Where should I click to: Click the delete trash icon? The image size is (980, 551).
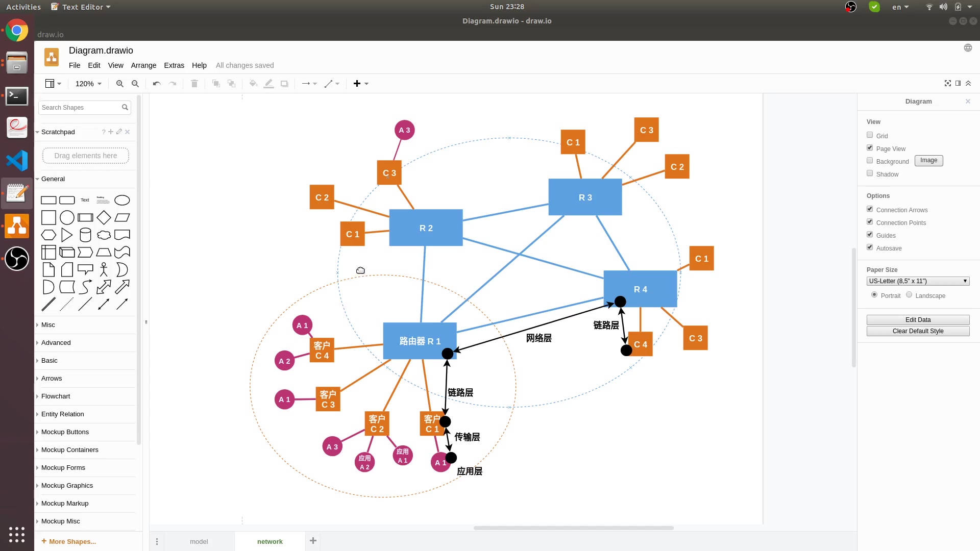[x=194, y=84]
